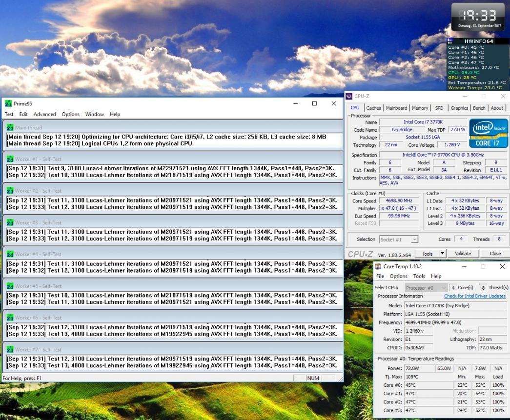Click the Worker #5 Self-Test icon
The image size is (510, 420).
[10, 286]
